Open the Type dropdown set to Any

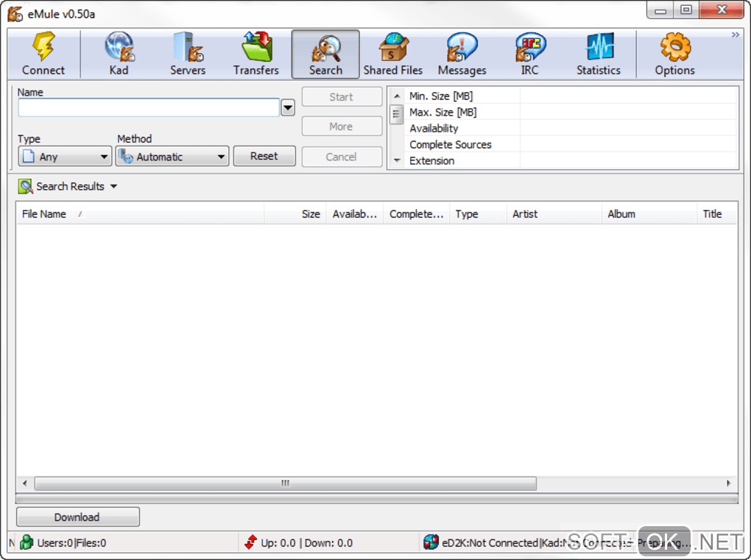pyautogui.click(x=65, y=157)
